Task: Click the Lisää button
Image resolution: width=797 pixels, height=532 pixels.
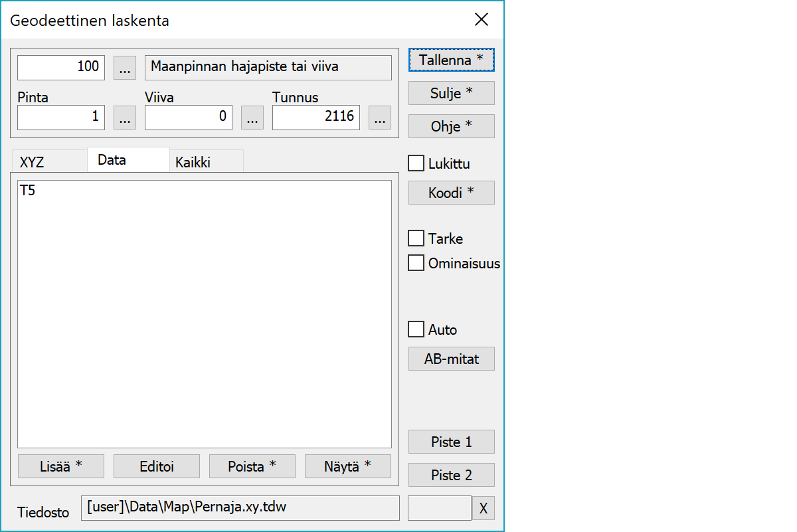Action: pos(60,466)
